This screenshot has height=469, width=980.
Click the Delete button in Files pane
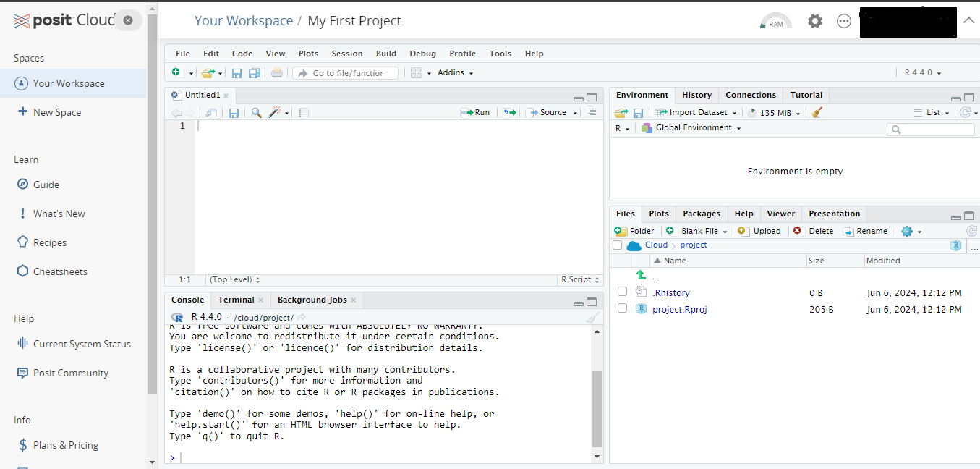point(814,231)
